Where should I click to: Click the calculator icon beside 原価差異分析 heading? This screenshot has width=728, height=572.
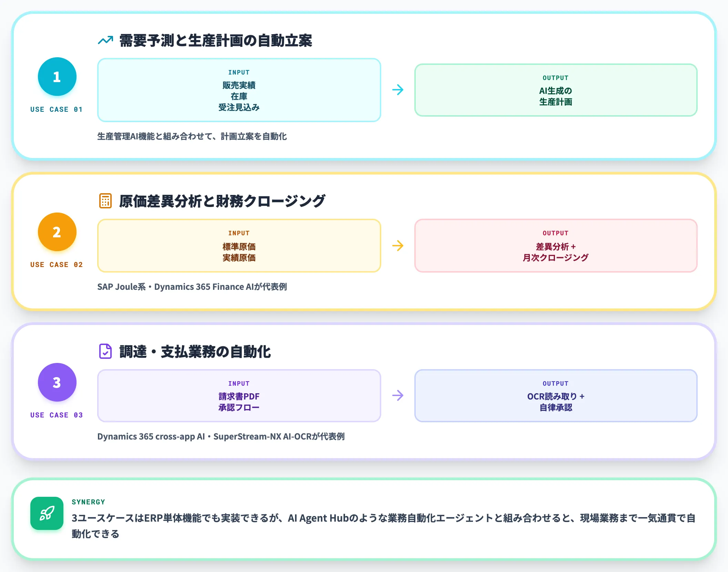[105, 201]
